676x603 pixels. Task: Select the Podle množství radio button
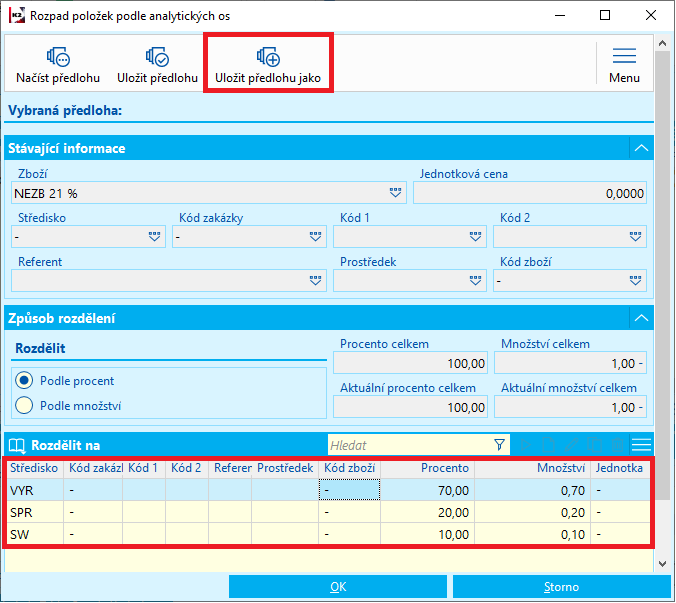(x=24, y=405)
